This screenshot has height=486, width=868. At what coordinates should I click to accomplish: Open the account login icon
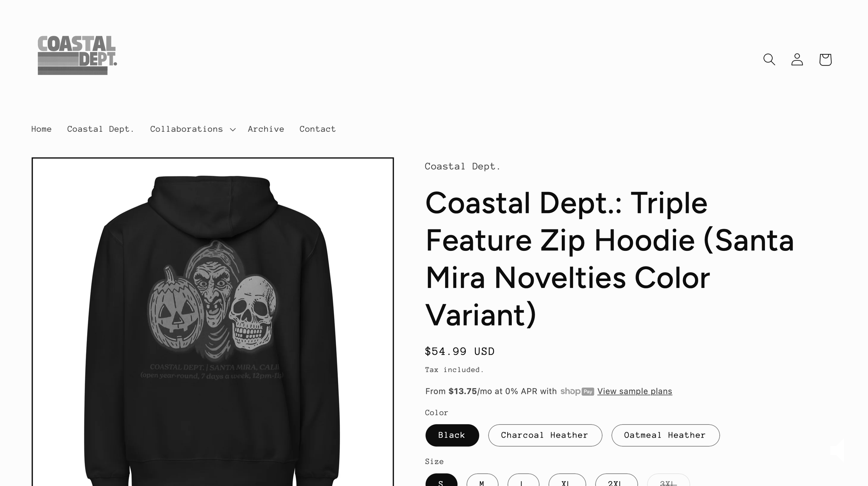797,59
